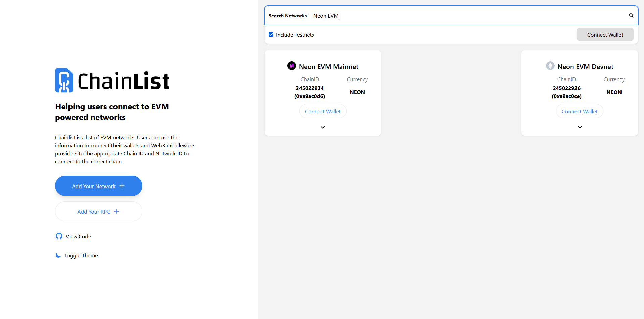Screen dimensions: 644x319
Task: Connect wallet to Neon EVM Mainnet
Action: [323, 111]
